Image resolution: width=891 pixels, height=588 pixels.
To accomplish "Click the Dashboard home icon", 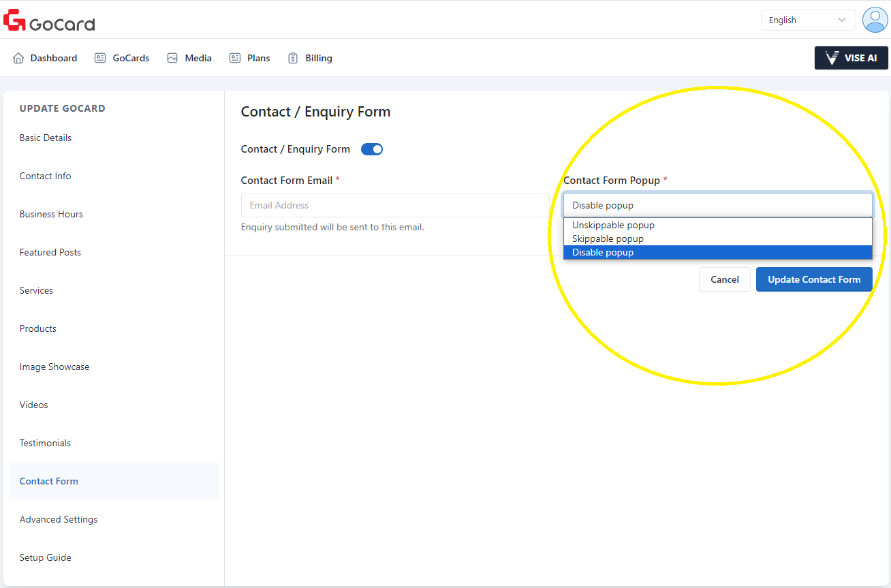I will point(18,58).
